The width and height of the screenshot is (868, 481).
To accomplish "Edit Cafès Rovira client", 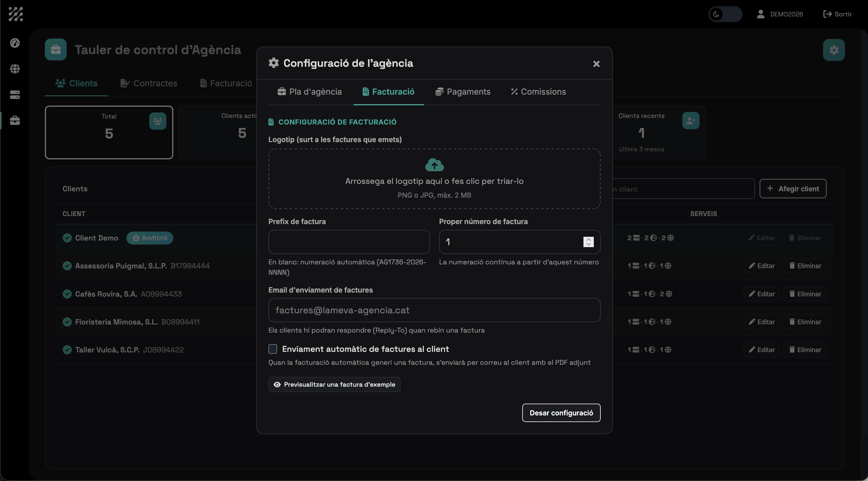I will click(762, 294).
